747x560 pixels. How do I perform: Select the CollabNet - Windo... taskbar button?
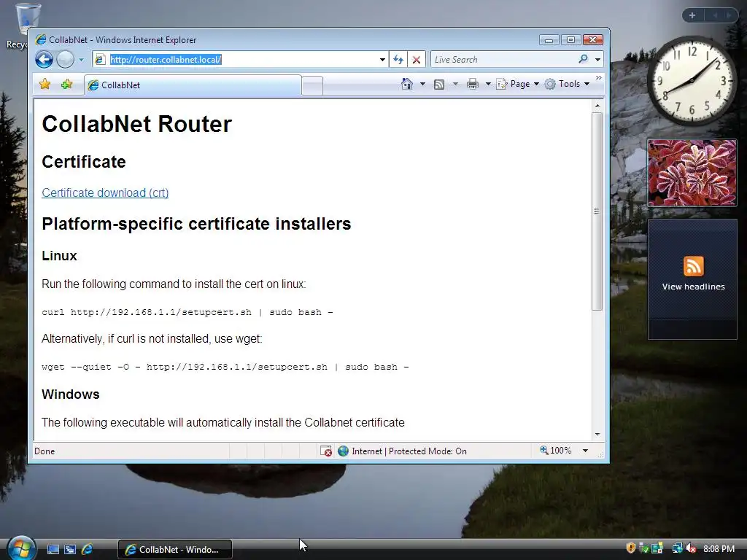pos(175,550)
